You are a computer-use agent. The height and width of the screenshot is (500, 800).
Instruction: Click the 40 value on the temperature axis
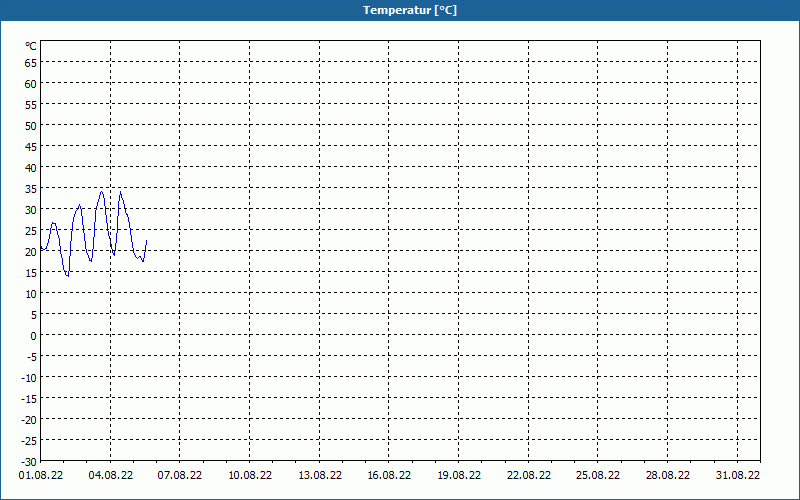31,168
